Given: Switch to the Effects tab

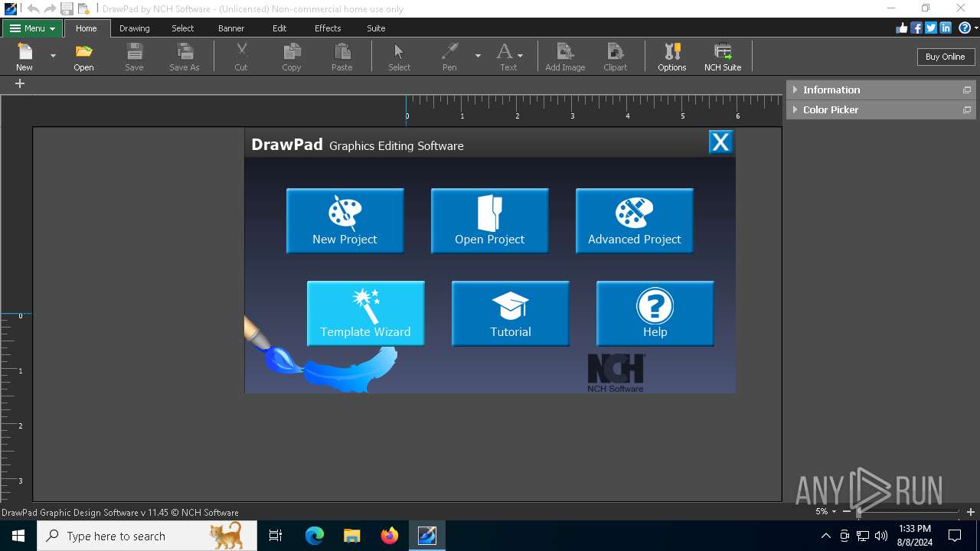Looking at the screenshot, I should pos(328,28).
